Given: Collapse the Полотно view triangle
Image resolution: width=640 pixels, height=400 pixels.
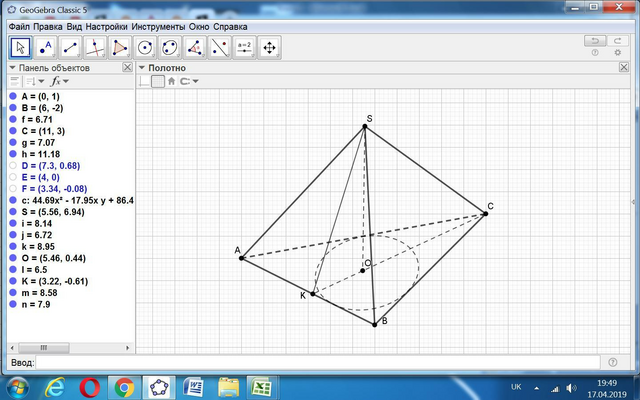Looking at the screenshot, I should pyautogui.click(x=142, y=68).
